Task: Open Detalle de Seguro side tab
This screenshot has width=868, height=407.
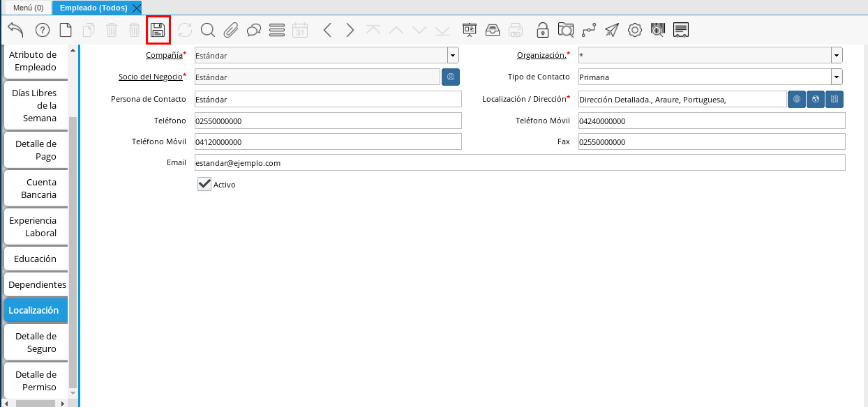Action: (36, 342)
